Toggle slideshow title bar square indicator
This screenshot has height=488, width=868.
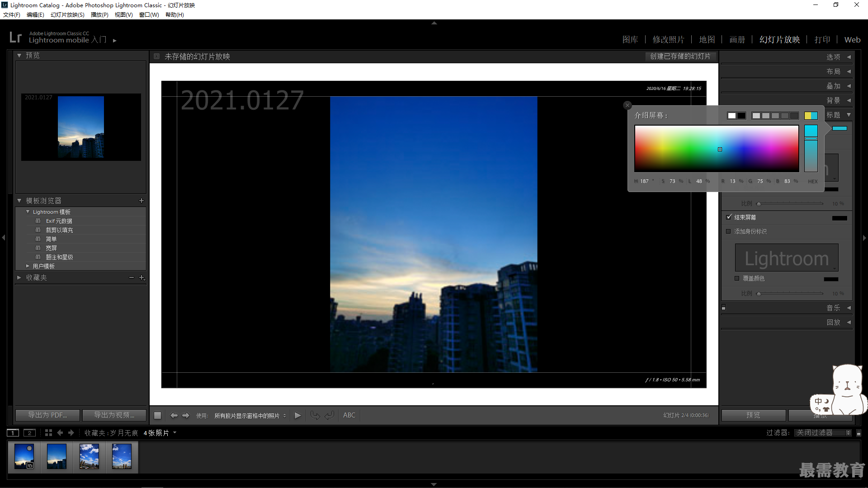156,56
